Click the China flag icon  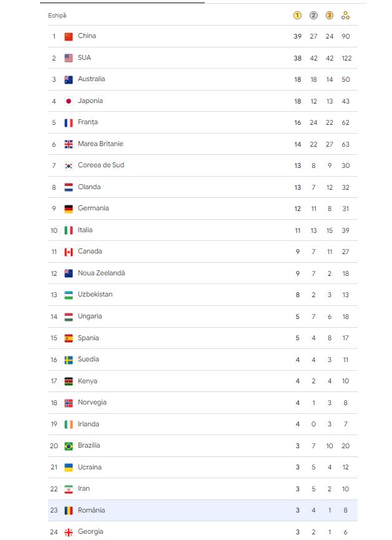click(69, 36)
